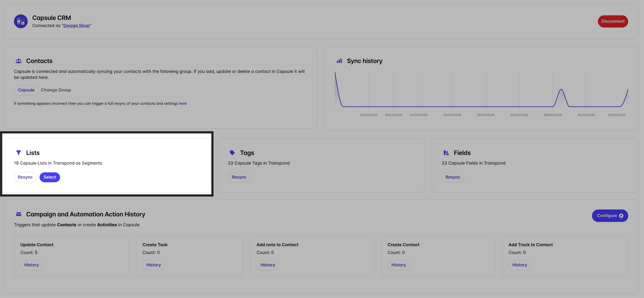
Task: Resync the Capsule Fields
Action: click(x=453, y=177)
